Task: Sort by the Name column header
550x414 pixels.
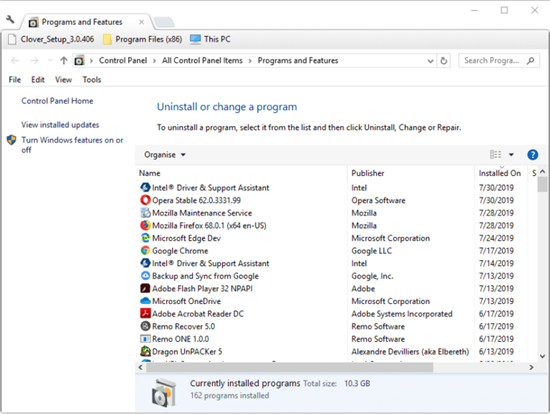Action: [149, 173]
